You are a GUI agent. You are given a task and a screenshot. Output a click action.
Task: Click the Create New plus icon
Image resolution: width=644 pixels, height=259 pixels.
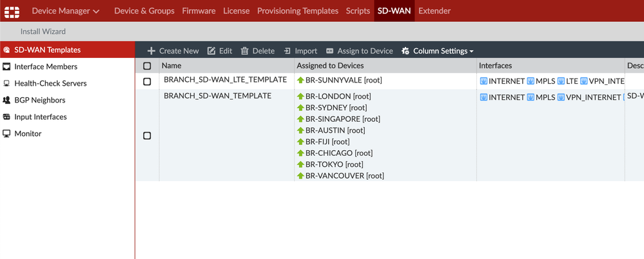point(151,51)
